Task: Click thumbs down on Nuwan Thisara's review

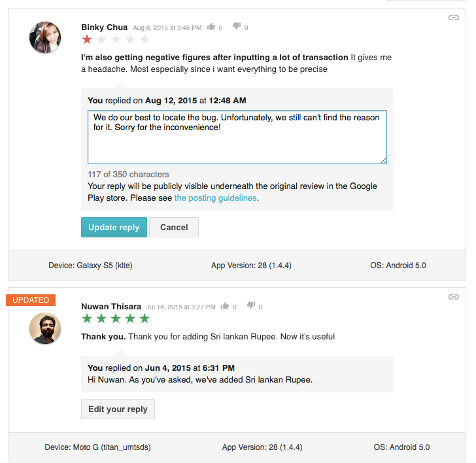Action: (250, 305)
